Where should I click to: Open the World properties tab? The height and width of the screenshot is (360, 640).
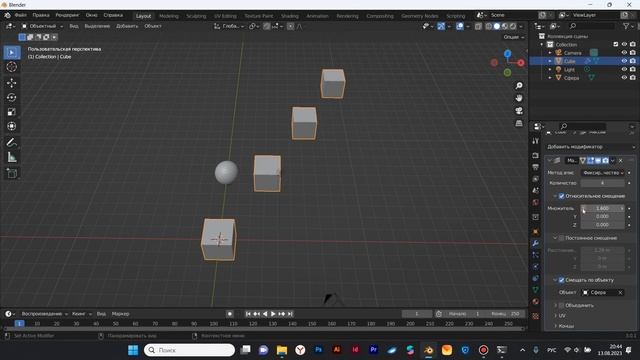(536, 202)
